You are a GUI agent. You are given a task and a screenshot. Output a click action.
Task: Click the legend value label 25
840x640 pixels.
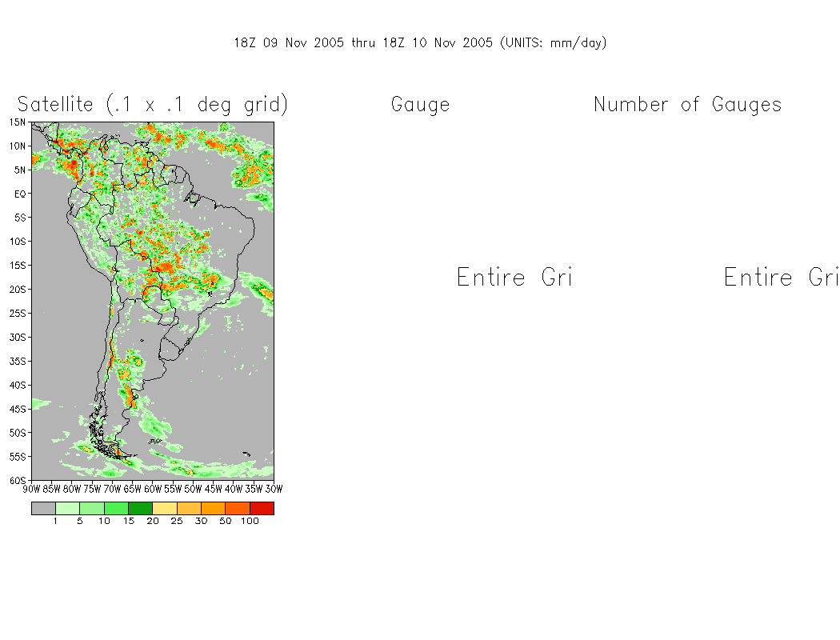coord(177,521)
